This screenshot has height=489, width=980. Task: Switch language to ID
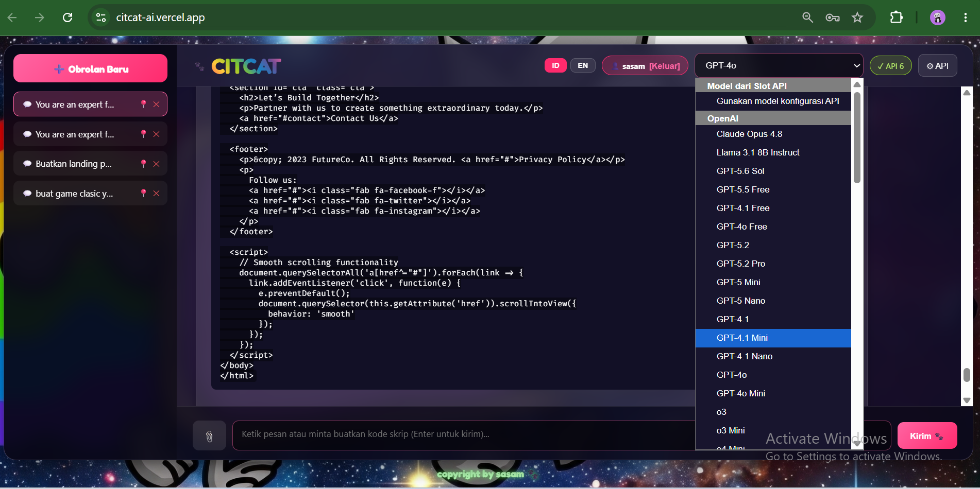point(555,65)
